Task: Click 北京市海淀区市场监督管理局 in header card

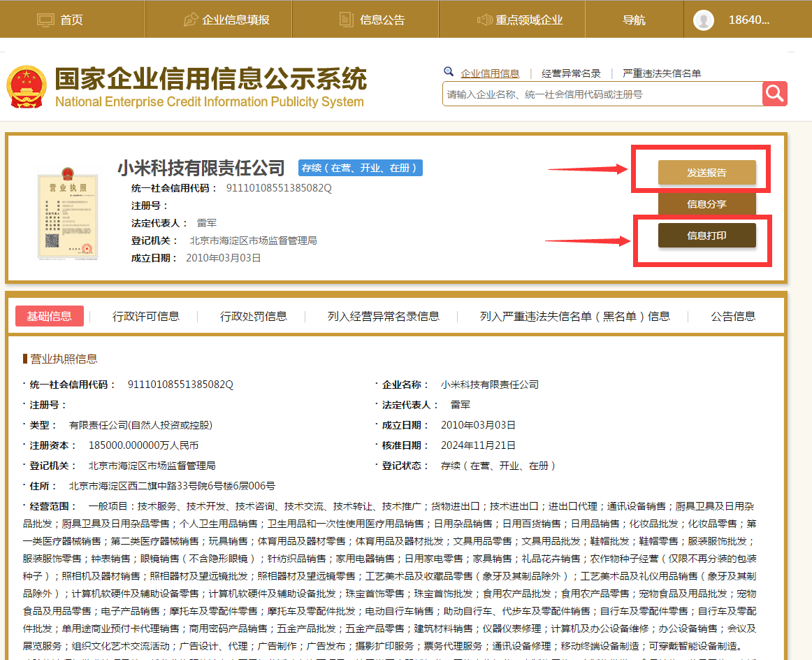Action: pos(253,241)
